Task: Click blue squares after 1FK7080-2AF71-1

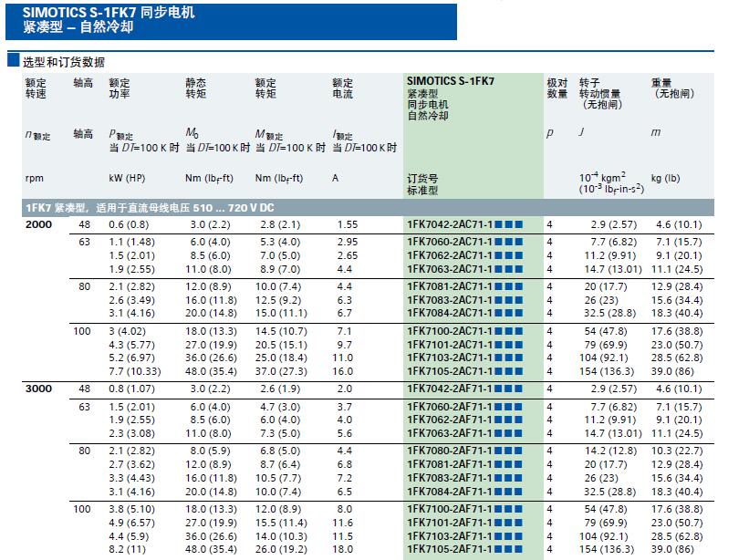Action: coord(509,451)
